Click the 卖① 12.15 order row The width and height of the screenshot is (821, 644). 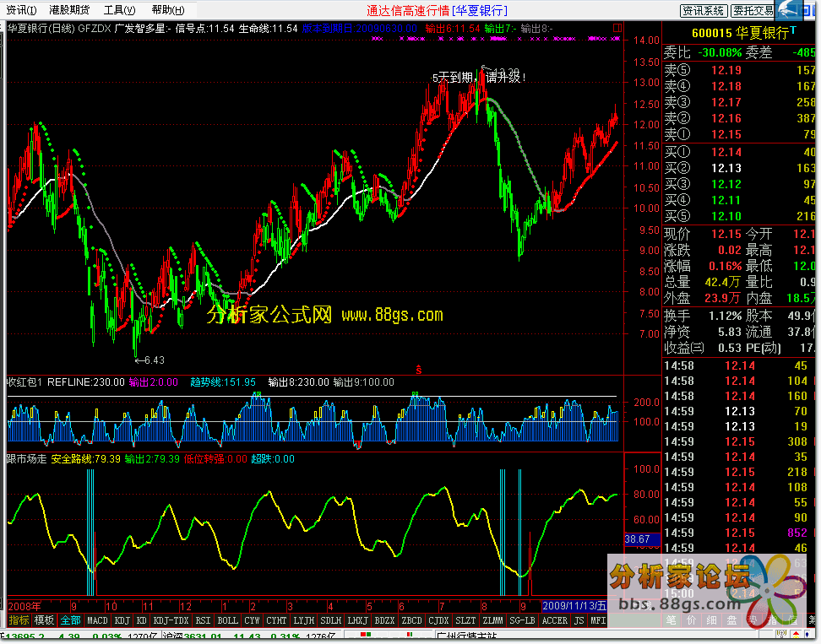[x=739, y=135]
